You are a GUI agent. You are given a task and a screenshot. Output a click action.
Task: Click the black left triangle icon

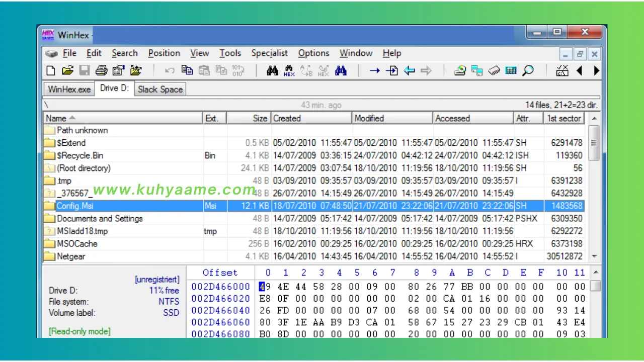(580, 71)
